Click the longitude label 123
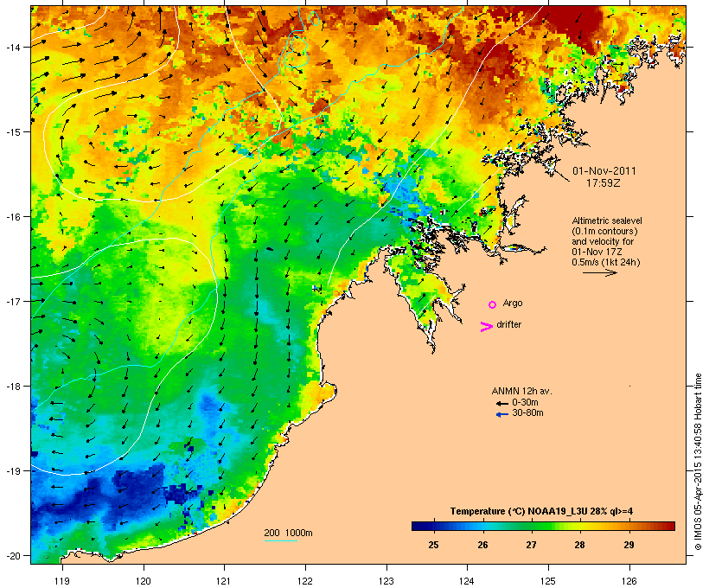The width and height of the screenshot is (709, 588). click(x=386, y=581)
